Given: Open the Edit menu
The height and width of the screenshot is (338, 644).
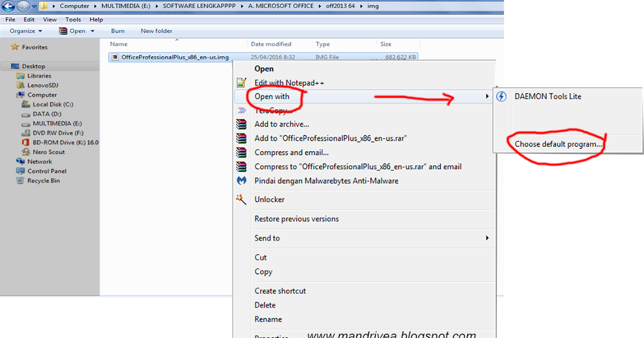Looking at the screenshot, I should click(x=29, y=19).
